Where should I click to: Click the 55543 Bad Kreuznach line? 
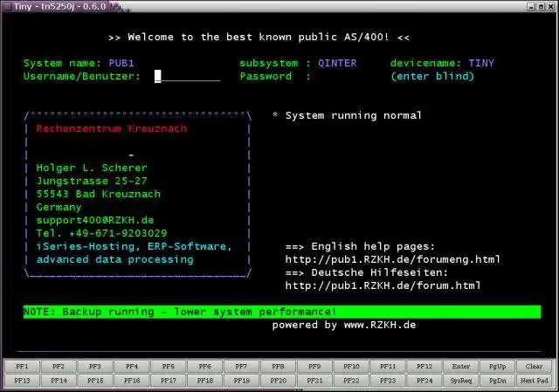pyautogui.click(x=99, y=194)
